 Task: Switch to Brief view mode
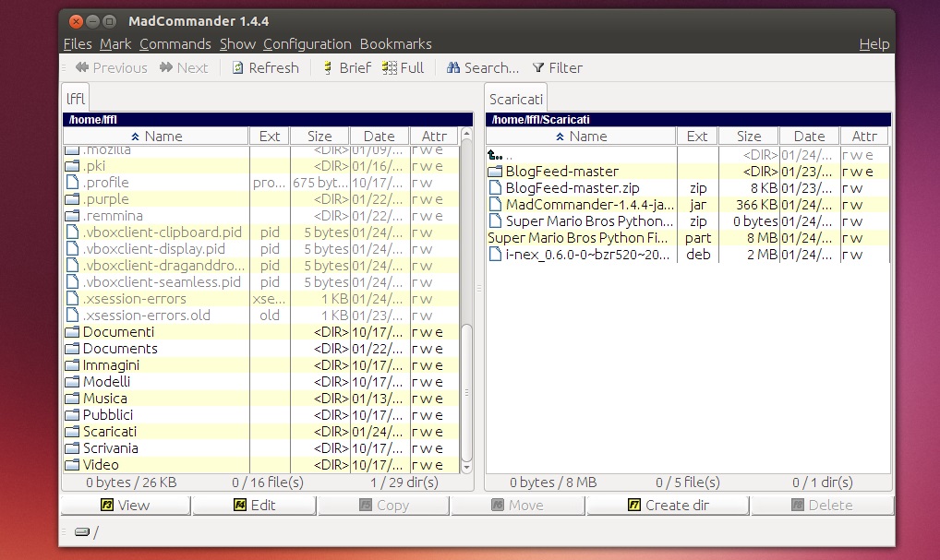346,67
